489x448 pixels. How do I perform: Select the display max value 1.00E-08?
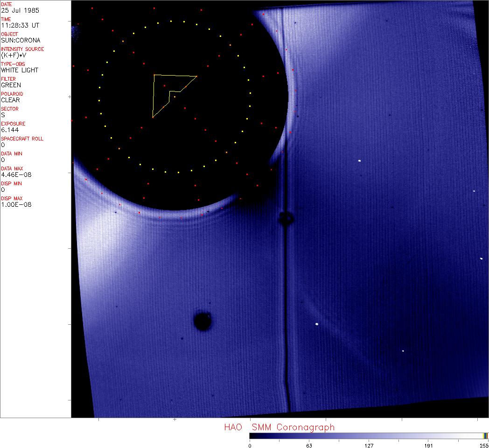click(16, 204)
